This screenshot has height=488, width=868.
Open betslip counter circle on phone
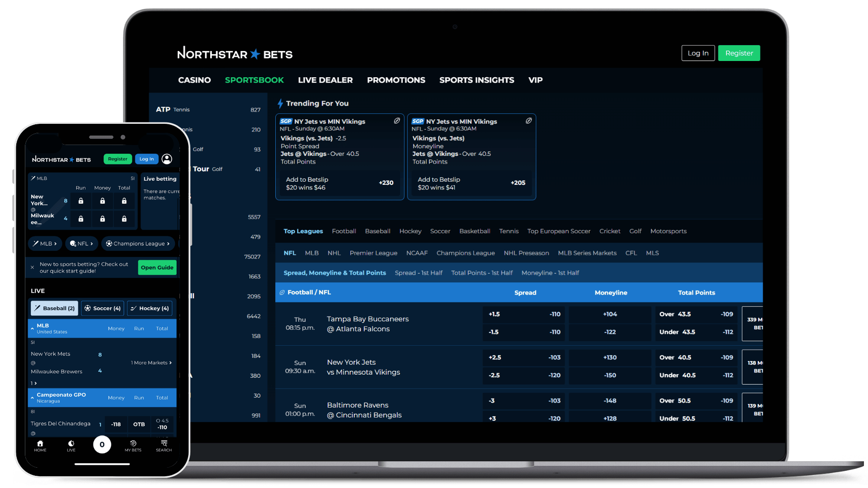[102, 445]
